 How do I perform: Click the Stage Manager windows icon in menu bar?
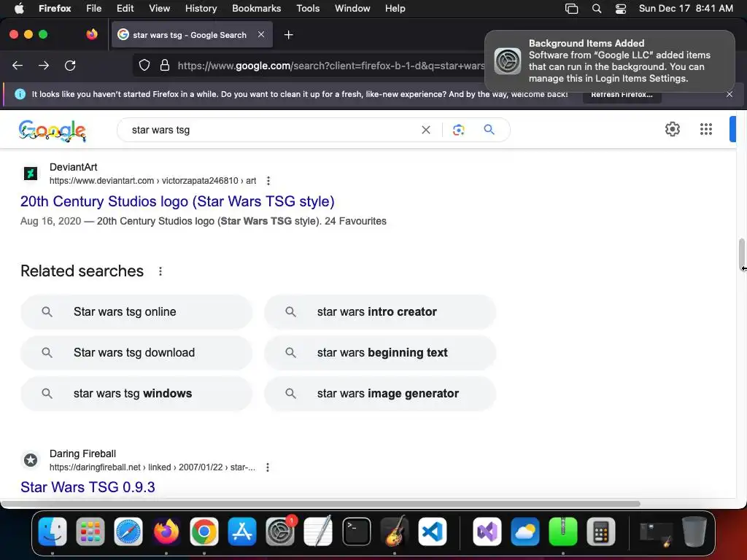(571, 9)
